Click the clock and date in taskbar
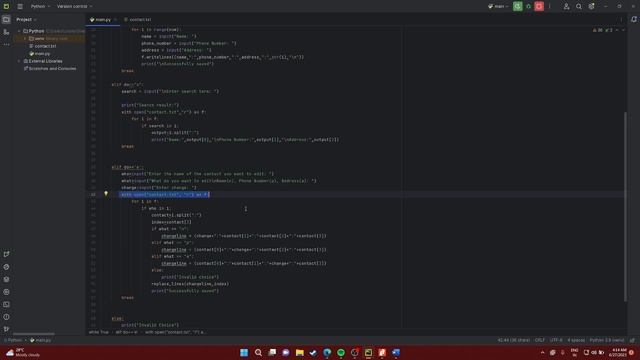This screenshot has width=640, height=360. coord(618,352)
